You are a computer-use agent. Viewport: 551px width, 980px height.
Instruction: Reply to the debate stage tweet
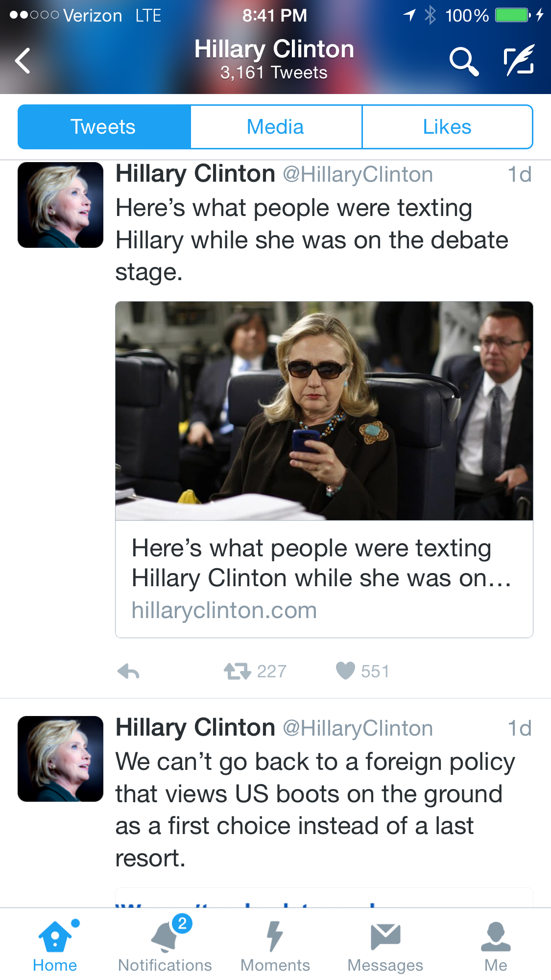[128, 671]
